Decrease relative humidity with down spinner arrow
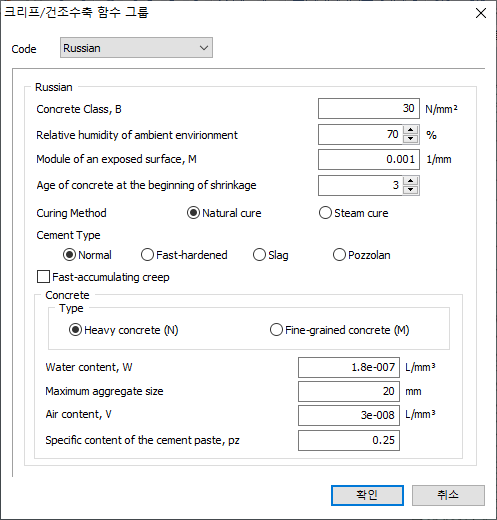The image size is (497, 520). (411, 139)
